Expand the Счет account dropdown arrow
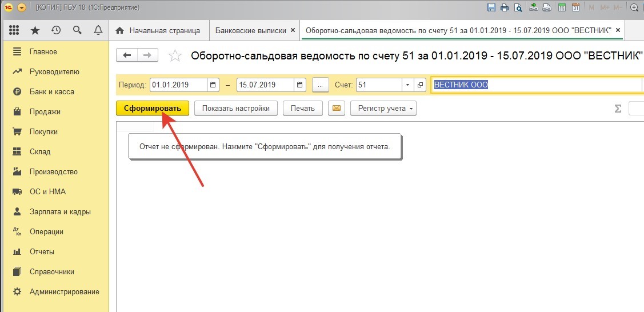The width and height of the screenshot is (644, 312). [407, 85]
